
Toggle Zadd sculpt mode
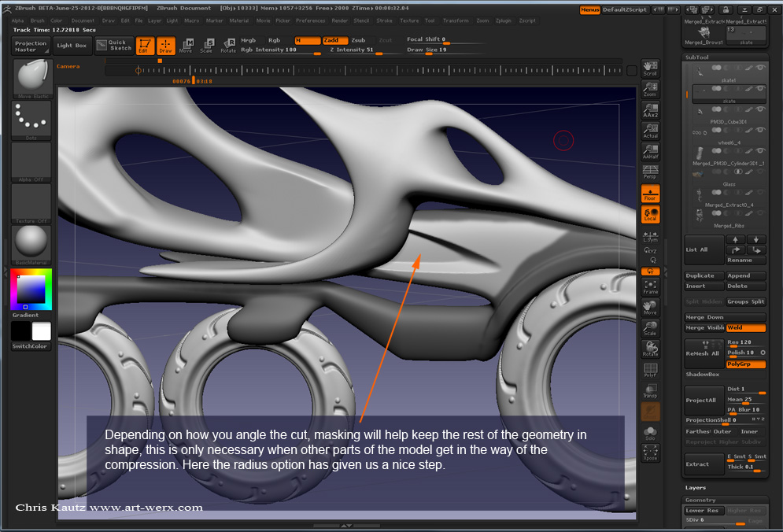335,40
